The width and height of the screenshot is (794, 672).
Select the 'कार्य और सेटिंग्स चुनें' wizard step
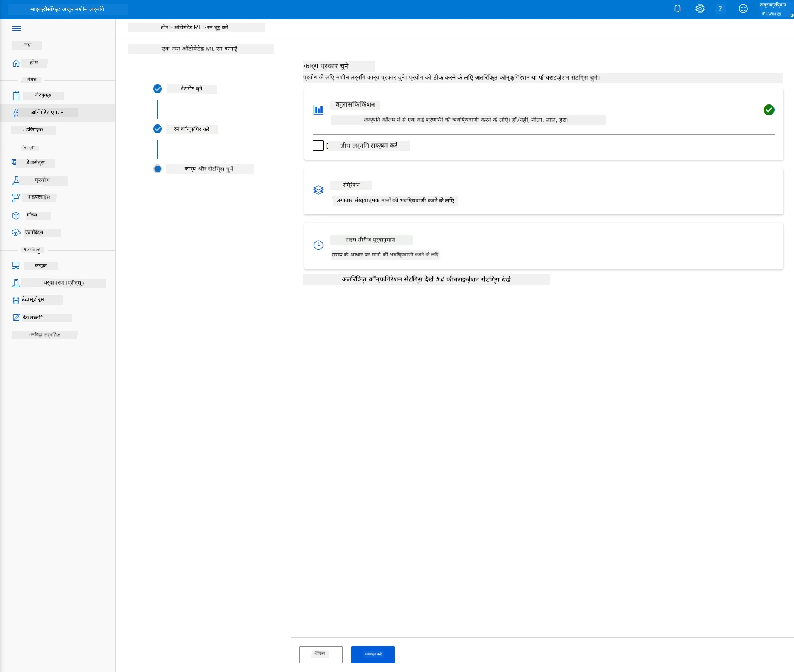tap(209, 169)
